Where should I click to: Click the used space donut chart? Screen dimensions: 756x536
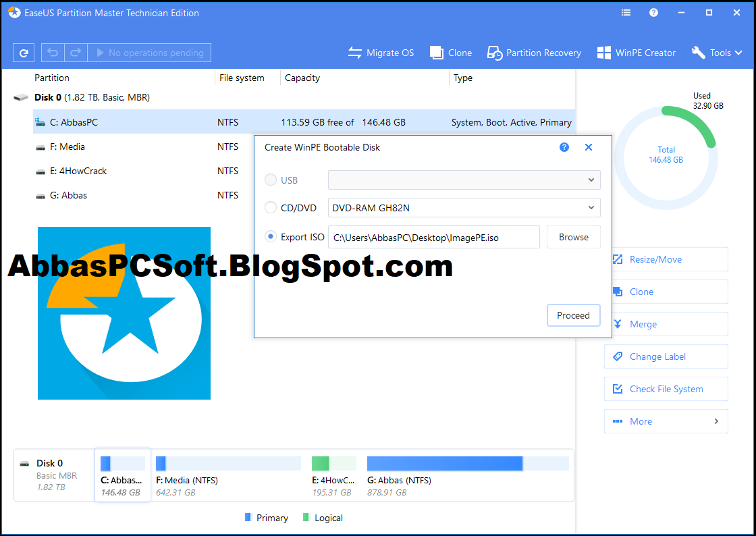[666, 158]
